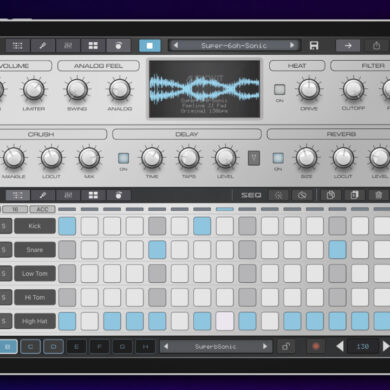Image resolution: width=390 pixels, height=390 pixels.
Task: Click the delay TIME knob
Action: (152, 158)
